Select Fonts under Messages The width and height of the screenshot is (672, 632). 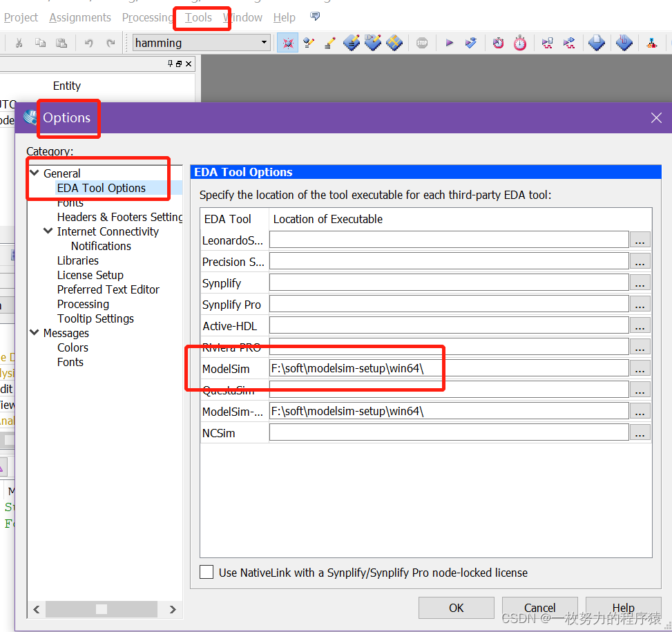click(70, 362)
